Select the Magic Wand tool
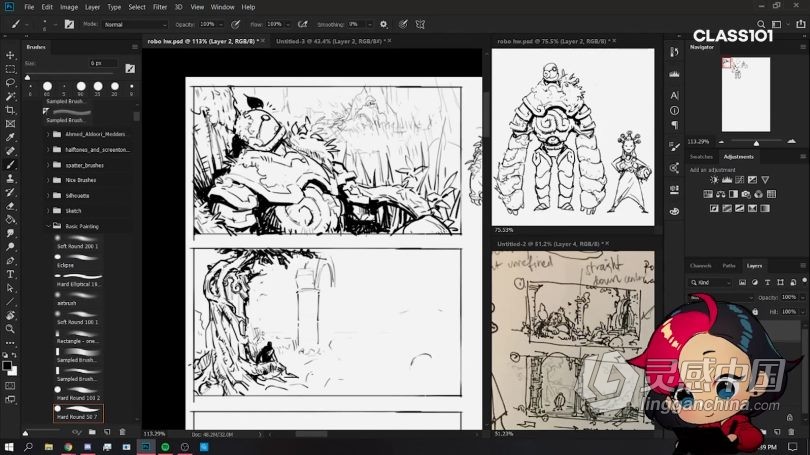The image size is (810, 455). point(10,97)
